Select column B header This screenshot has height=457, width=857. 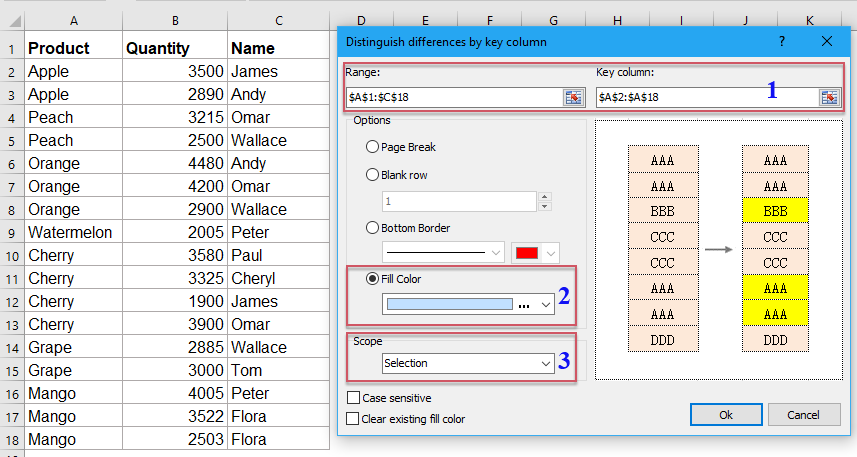[x=175, y=20]
